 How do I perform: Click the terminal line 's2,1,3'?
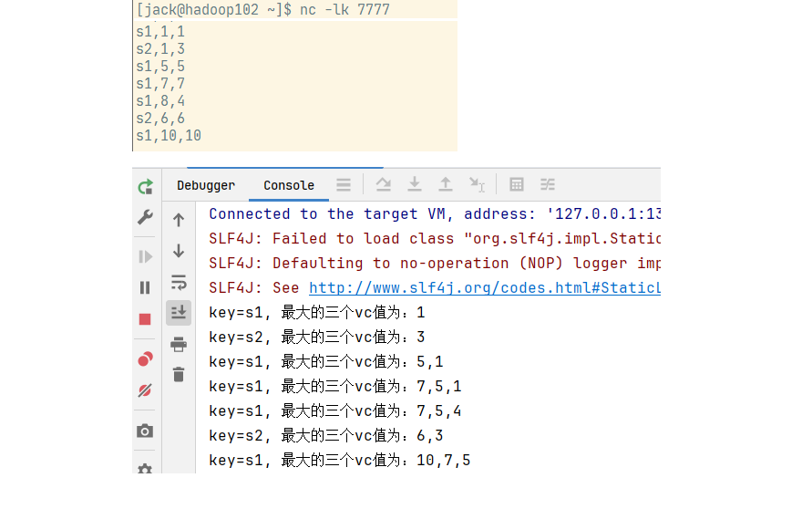(160, 49)
